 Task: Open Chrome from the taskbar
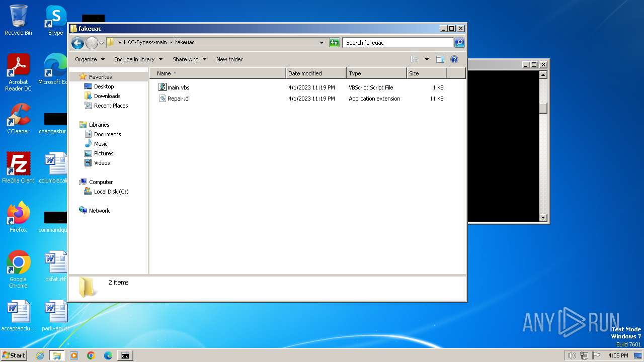(91, 355)
